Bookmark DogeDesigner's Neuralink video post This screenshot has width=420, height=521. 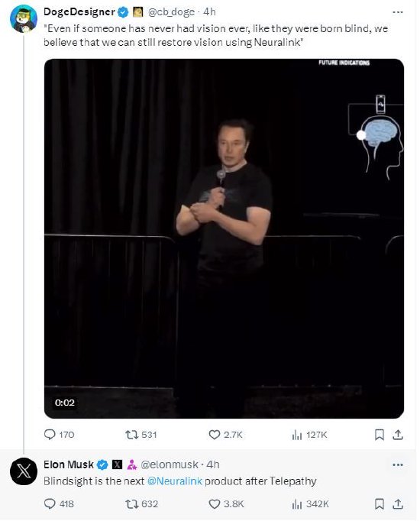point(380,435)
